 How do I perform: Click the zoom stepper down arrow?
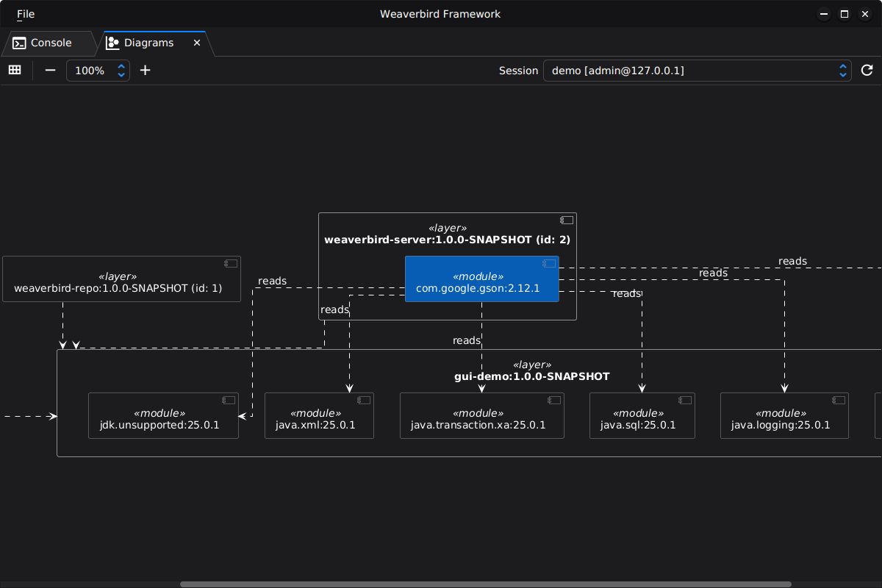pos(121,74)
